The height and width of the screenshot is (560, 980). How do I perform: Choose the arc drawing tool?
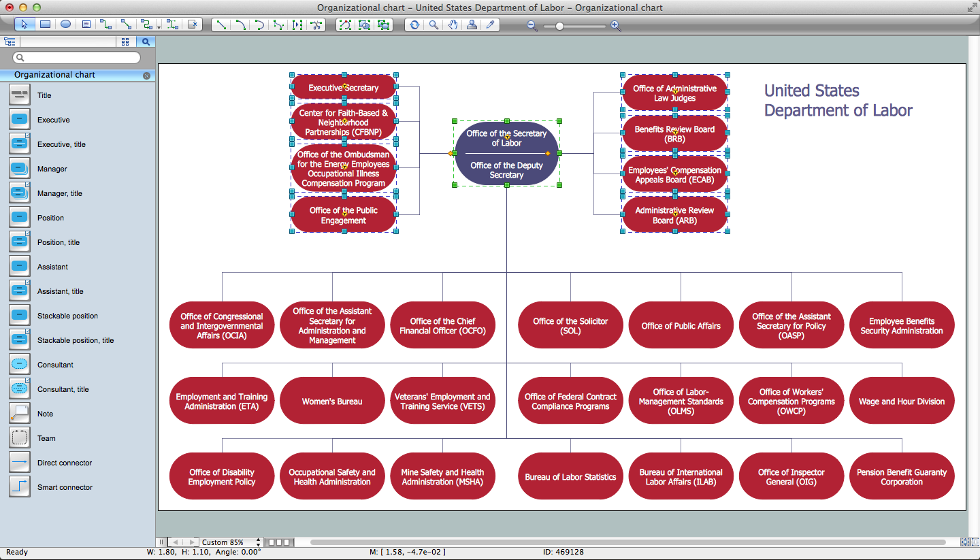coord(240,24)
